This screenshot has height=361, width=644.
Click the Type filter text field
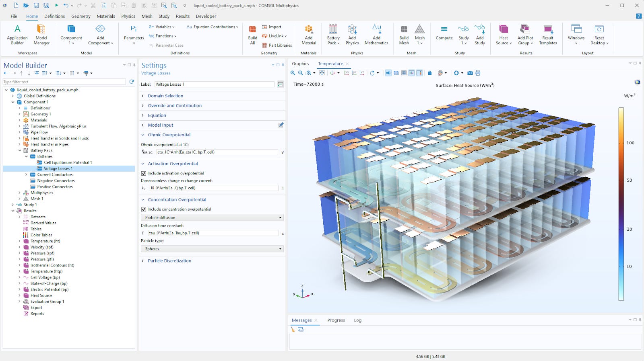pyautogui.click(x=64, y=82)
